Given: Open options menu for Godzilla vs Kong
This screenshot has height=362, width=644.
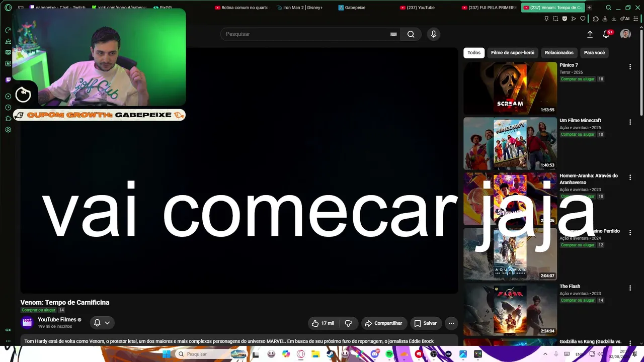Looking at the screenshot, I should point(630,343).
